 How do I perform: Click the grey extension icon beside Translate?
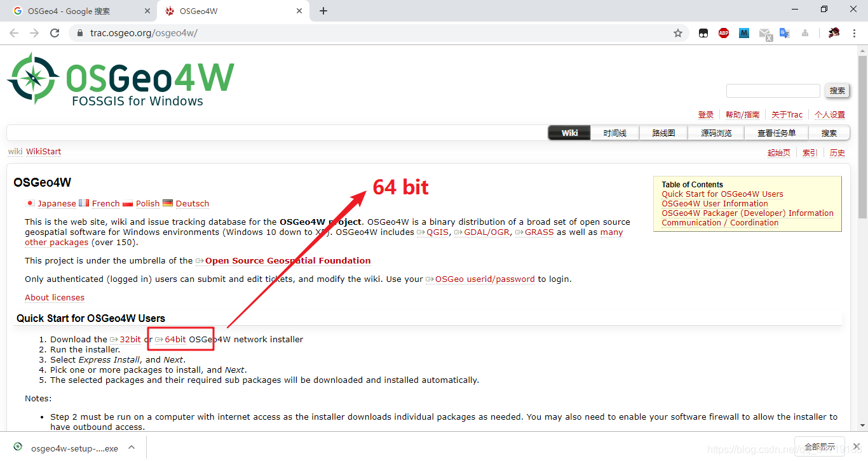point(805,33)
